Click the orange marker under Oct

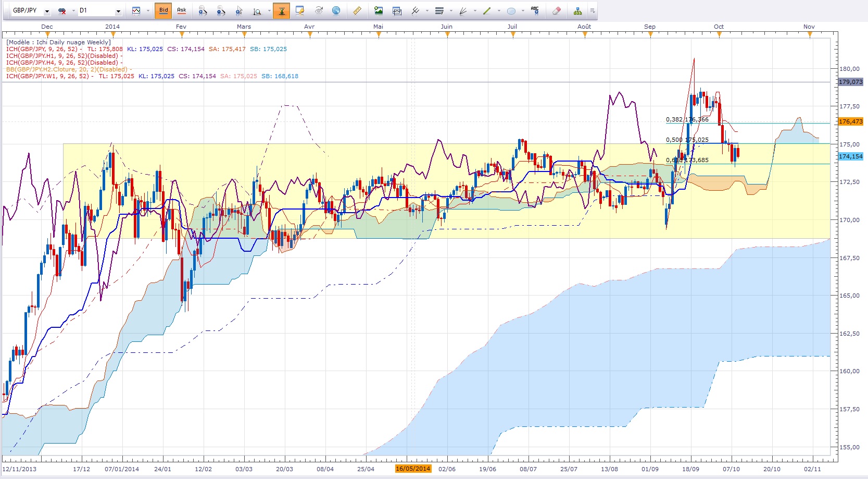pyautogui.click(x=719, y=35)
